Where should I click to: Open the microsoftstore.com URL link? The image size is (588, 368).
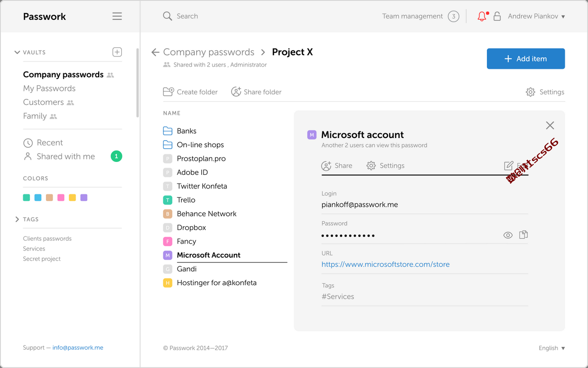click(x=385, y=264)
